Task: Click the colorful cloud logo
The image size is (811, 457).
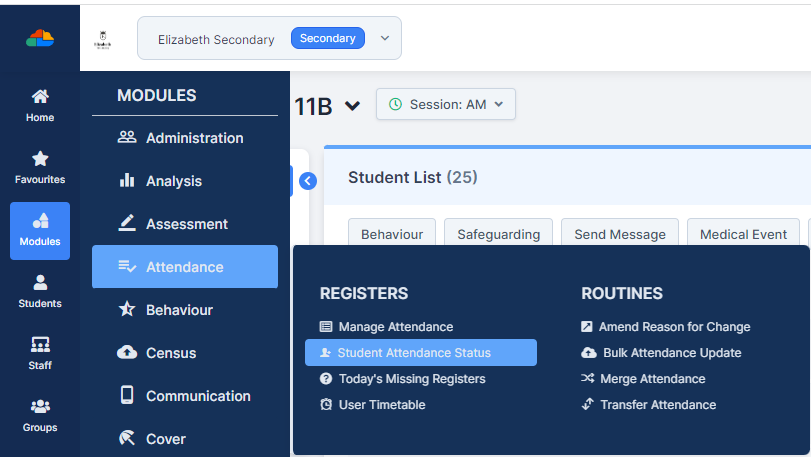Action: coord(40,38)
